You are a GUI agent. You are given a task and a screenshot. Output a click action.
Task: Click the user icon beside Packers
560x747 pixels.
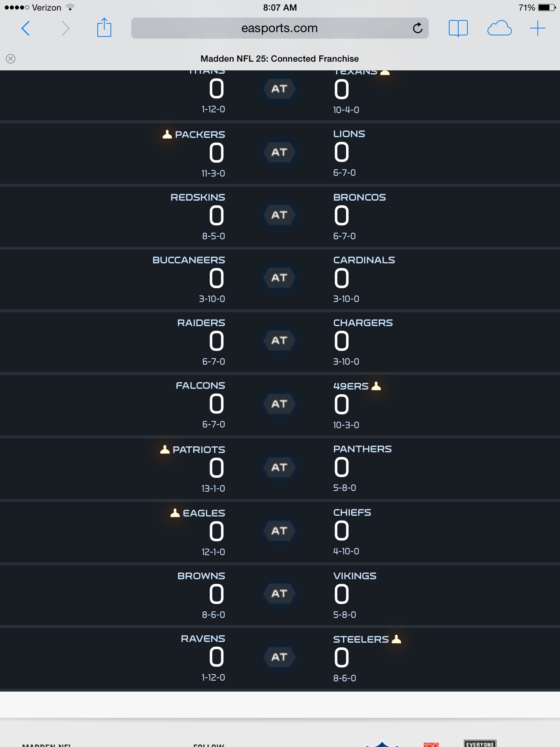point(167,134)
